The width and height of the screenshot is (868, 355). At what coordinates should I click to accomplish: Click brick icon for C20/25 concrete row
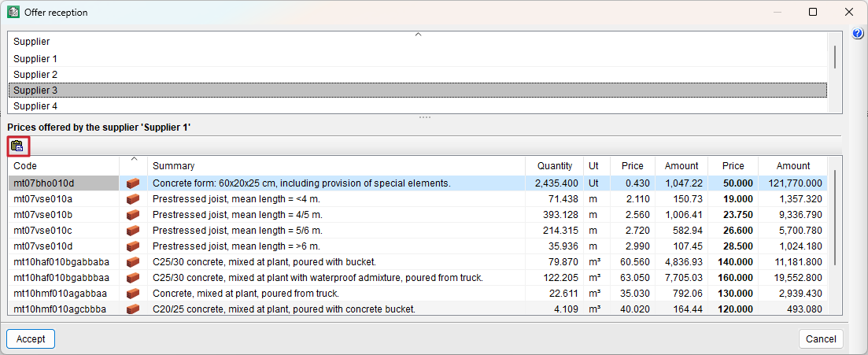(133, 309)
